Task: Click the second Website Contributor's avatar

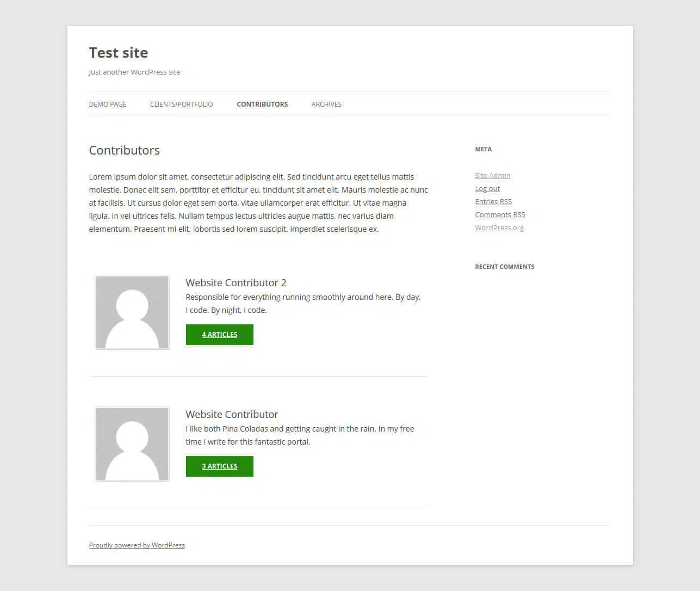Action: (x=132, y=444)
